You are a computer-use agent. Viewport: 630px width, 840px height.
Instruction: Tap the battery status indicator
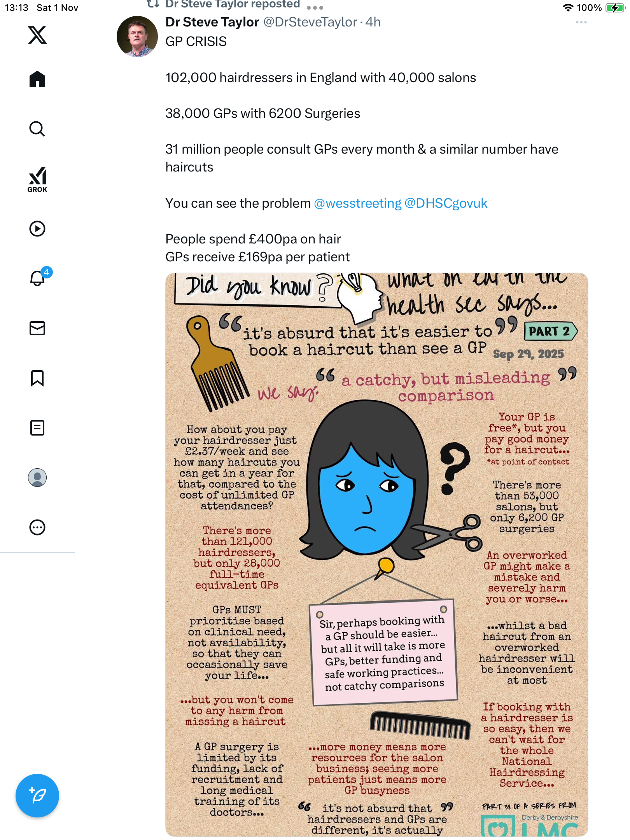(x=615, y=8)
